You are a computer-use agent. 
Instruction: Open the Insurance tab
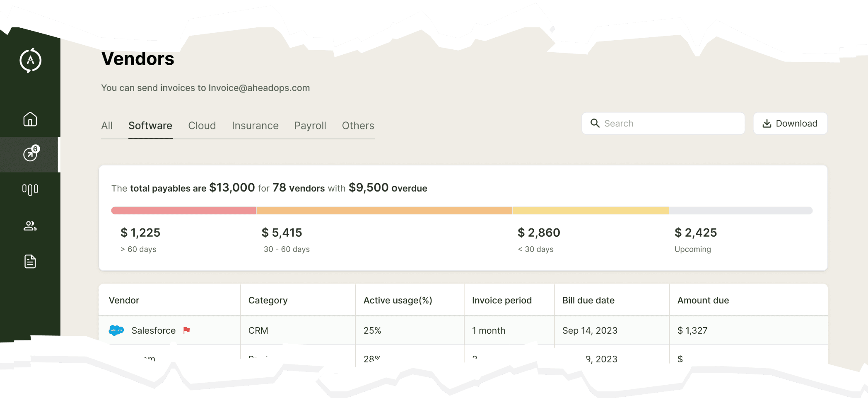[255, 126]
